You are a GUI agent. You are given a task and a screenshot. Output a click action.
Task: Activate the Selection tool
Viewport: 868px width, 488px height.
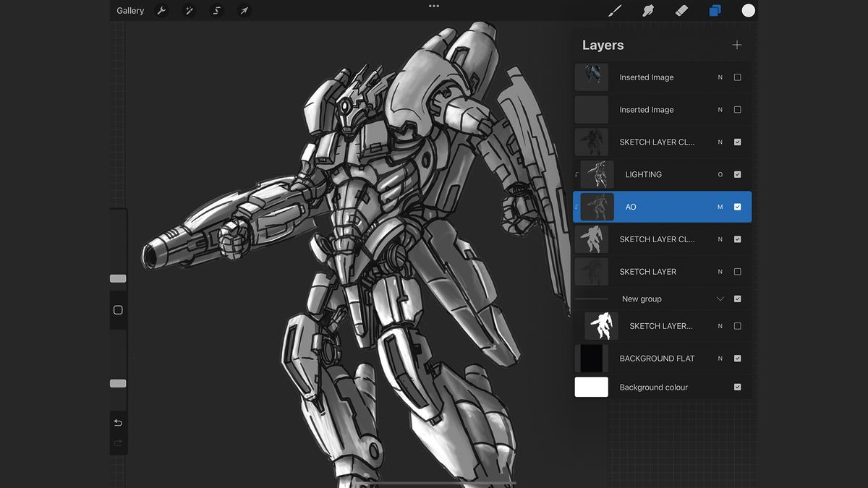coord(216,10)
